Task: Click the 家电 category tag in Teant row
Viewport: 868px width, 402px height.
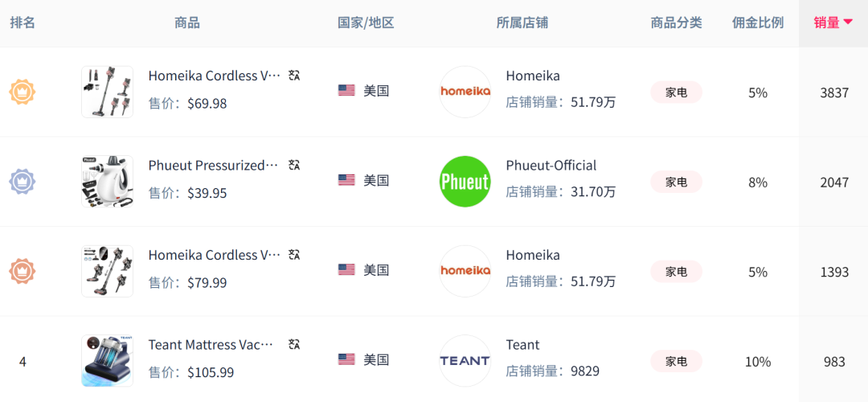Action: 676,361
